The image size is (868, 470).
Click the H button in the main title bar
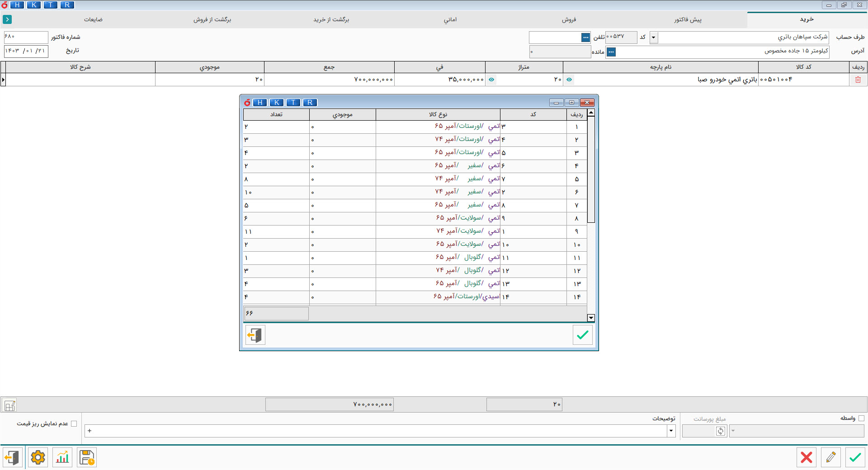click(17, 5)
